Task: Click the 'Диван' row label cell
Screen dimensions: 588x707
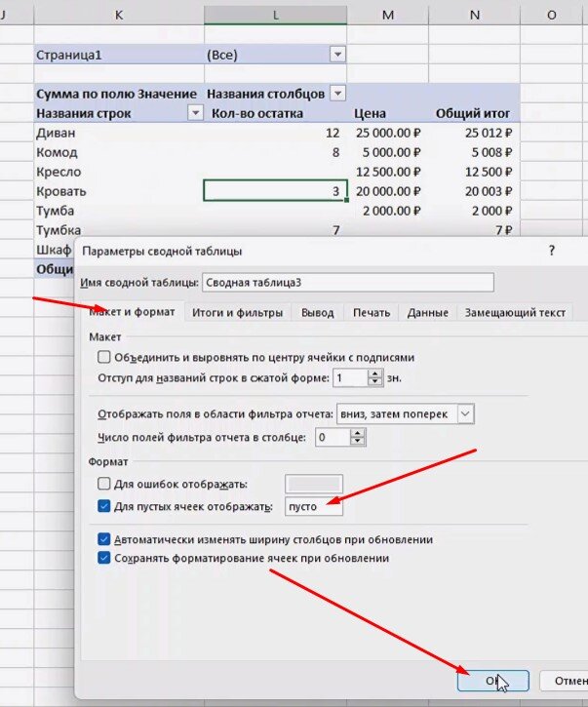Action: (x=119, y=133)
